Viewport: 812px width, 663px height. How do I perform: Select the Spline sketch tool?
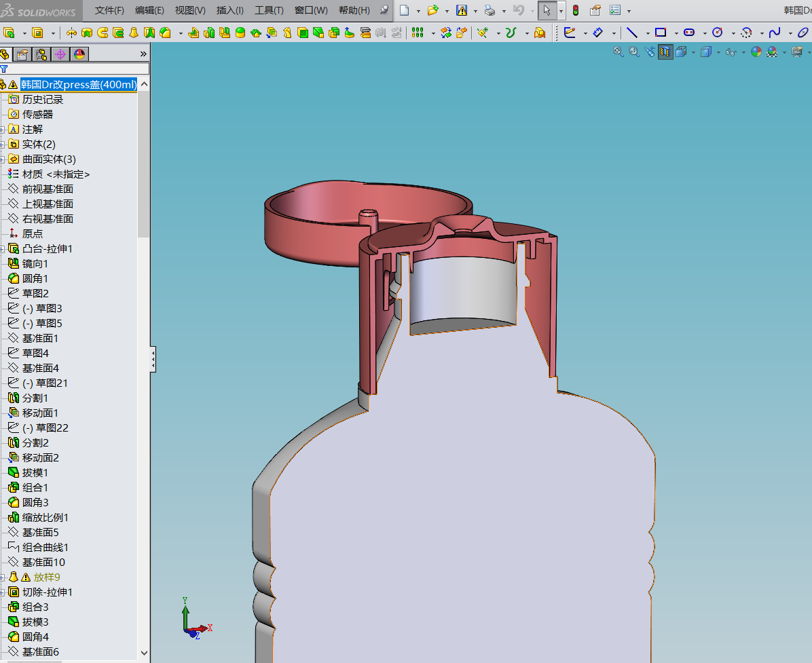(775, 33)
